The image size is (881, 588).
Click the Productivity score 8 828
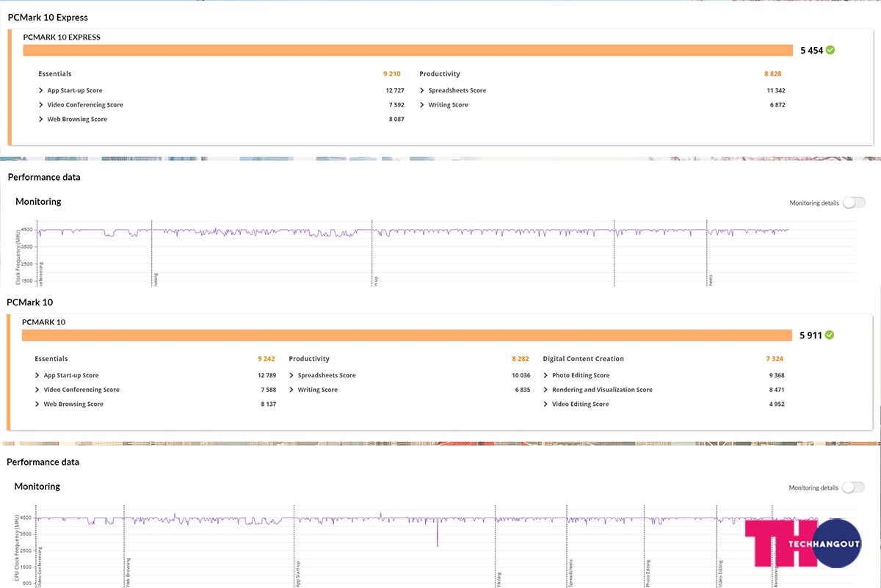click(773, 74)
